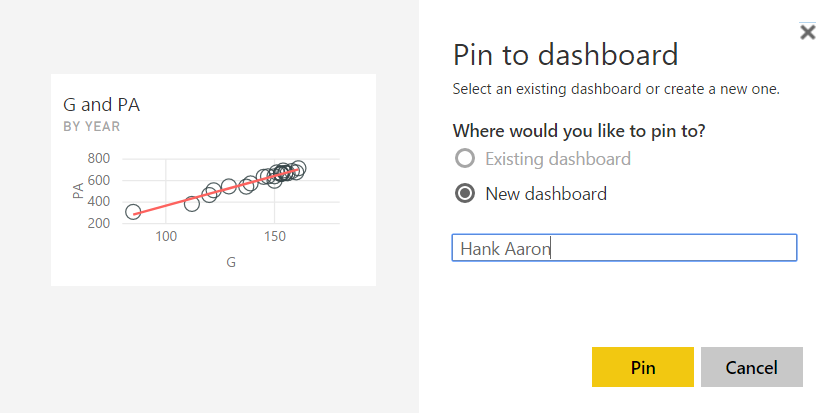Cancel pinning to dashboard
Image resolution: width=831 pixels, height=420 pixels.
pos(752,367)
